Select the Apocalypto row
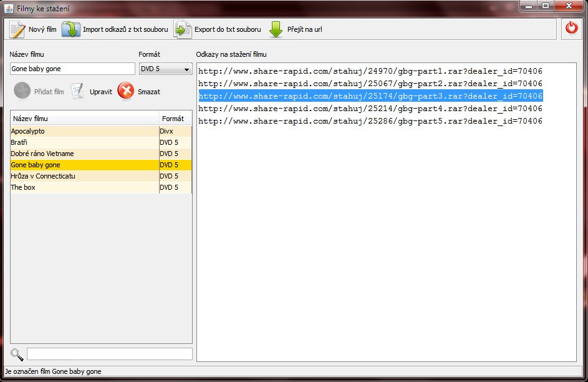588x382 pixels. click(x=101, y=131)
